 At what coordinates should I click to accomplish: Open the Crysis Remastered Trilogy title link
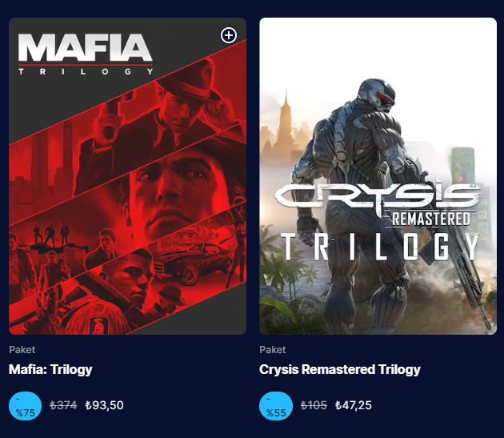click(340, 370)
